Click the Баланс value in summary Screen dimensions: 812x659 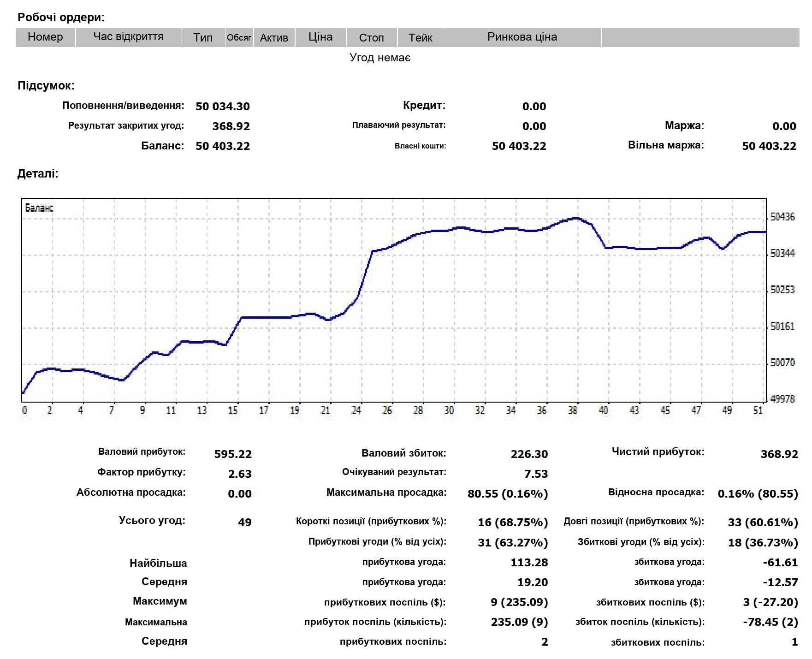coord(222,146)
